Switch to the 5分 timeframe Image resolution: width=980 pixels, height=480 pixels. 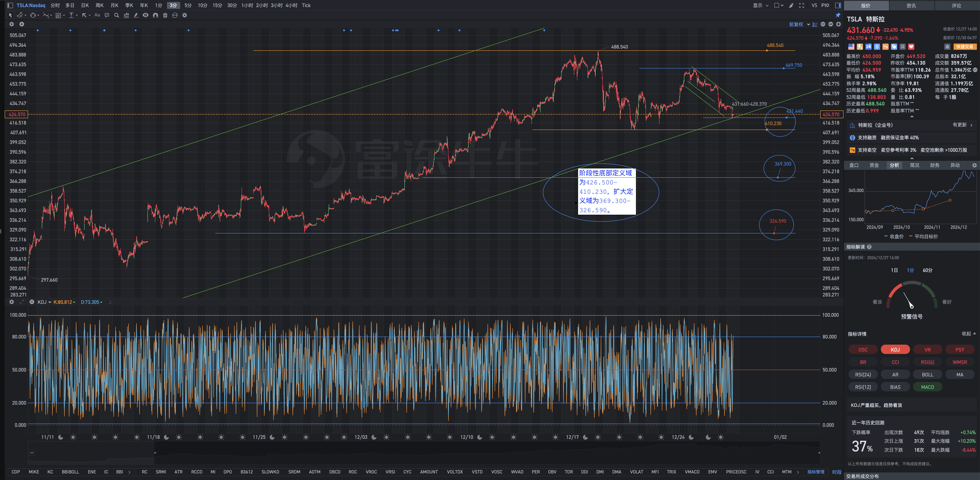click(188, 5)
